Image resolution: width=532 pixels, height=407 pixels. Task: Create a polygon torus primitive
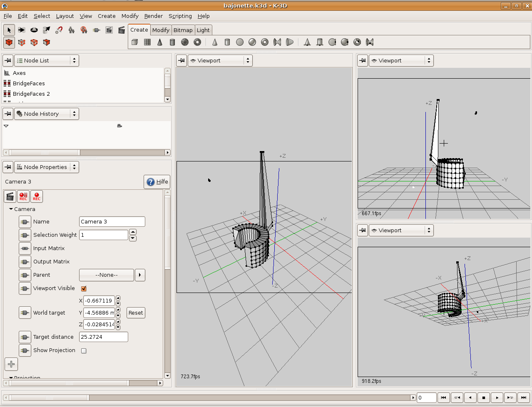point(197,42)
